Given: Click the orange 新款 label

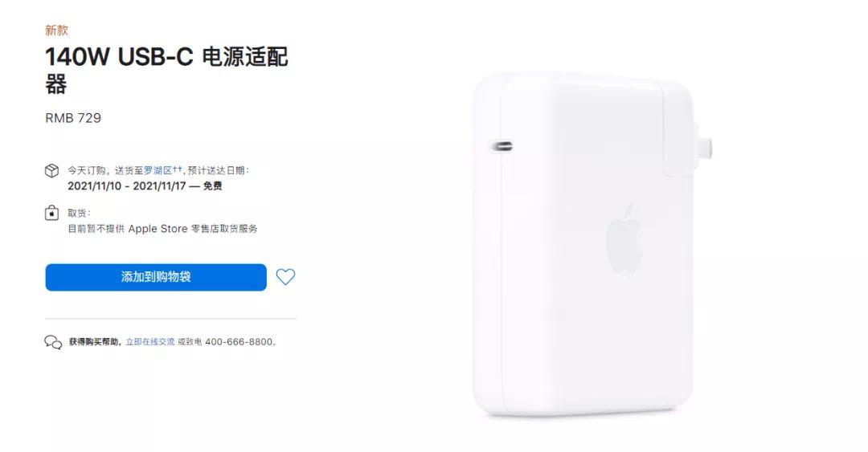Looking at the screenshot, I should [x=56, y=31].
